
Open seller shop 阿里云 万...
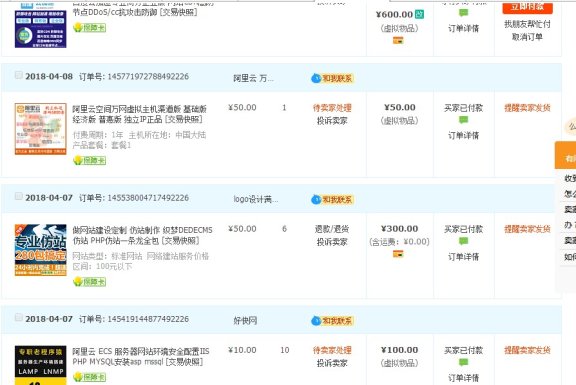coord(253,78)
